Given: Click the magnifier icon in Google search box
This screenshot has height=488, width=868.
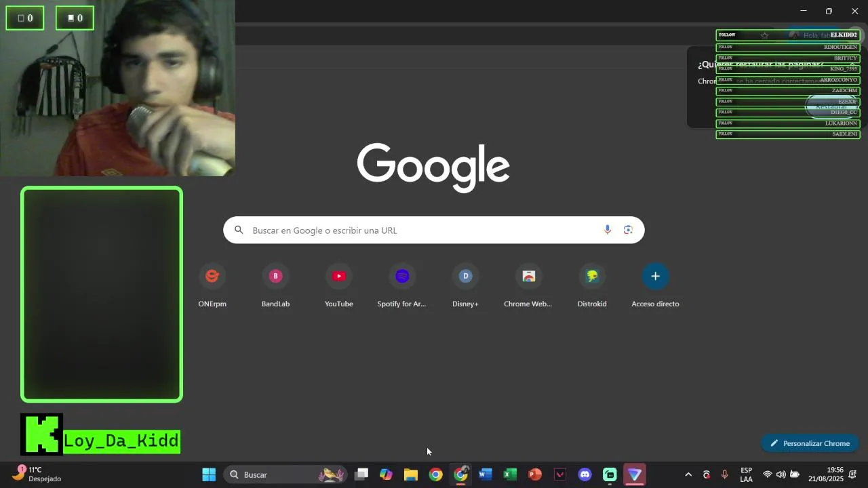Looking at the screenshot, I should [x=239, y=230].
